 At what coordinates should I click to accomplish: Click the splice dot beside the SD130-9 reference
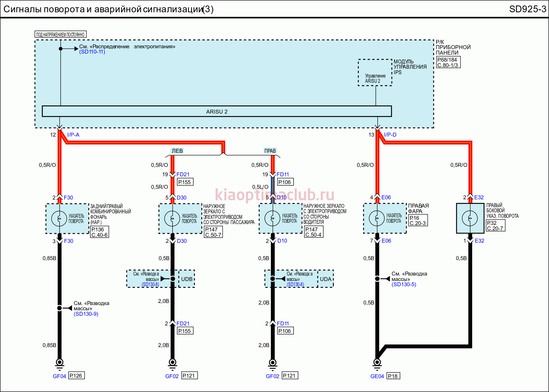(60, 308)
